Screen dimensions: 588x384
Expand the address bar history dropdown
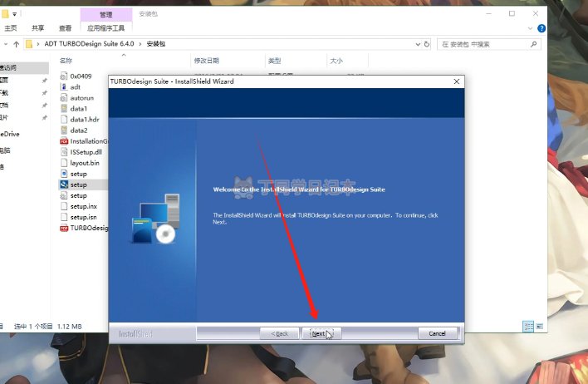(x=419, y=44)
